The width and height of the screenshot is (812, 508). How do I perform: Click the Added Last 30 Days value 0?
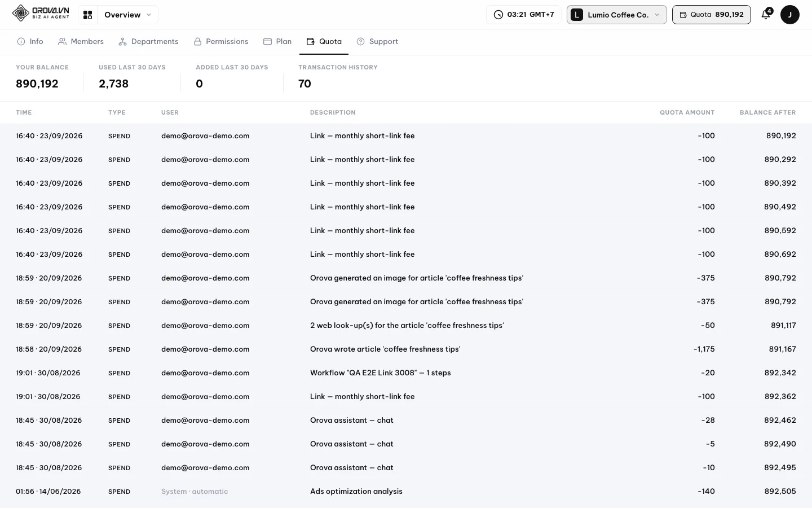(199, 84)
